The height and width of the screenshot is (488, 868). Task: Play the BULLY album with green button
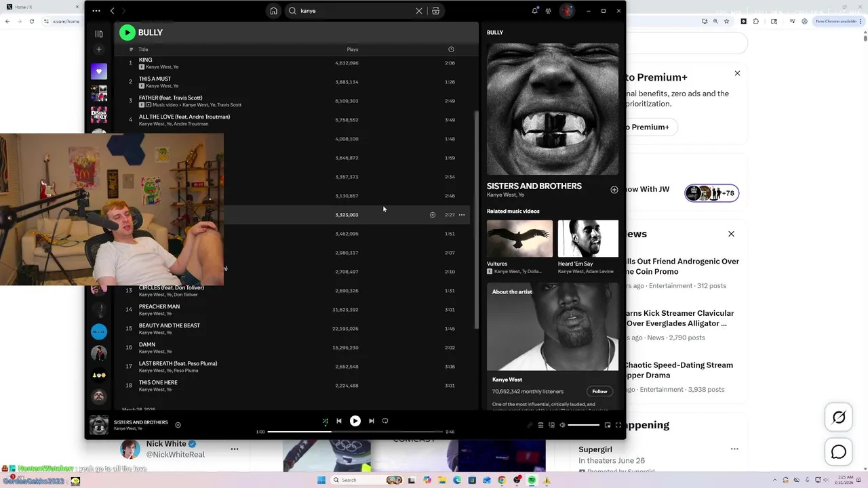coord(127,33)
